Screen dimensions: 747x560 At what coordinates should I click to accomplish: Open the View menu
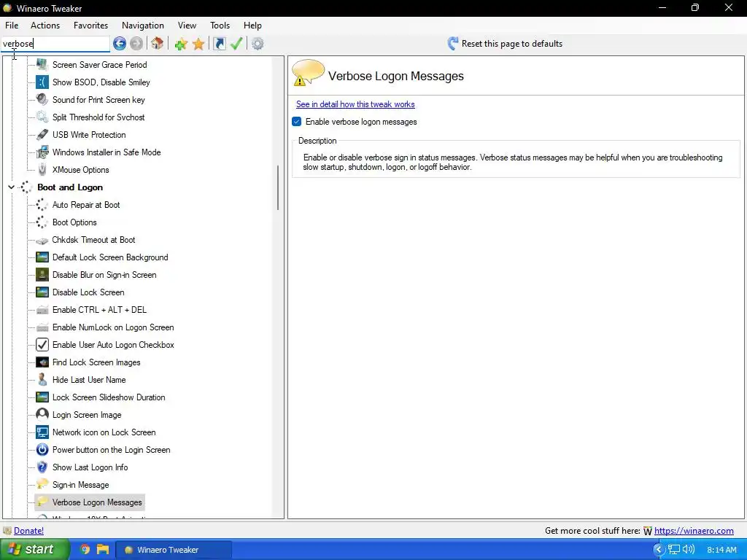187,26
